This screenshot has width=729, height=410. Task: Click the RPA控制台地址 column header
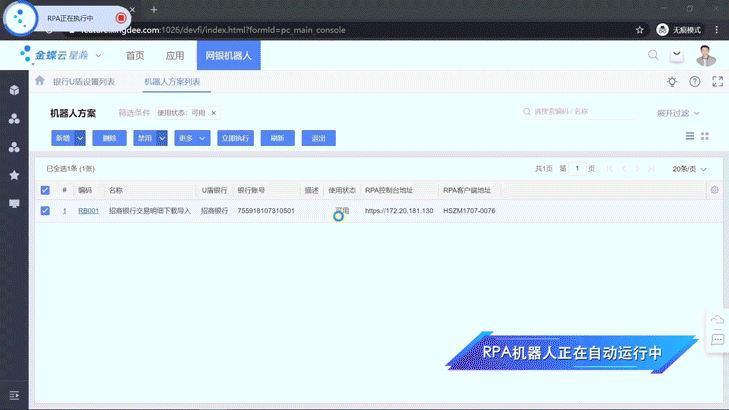[389, 190]
